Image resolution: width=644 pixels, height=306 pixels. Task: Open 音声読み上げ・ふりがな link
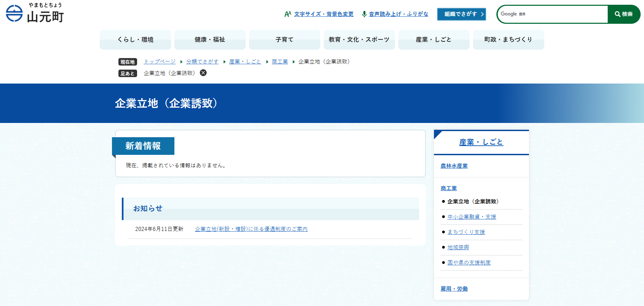click(x=399, y=14)
